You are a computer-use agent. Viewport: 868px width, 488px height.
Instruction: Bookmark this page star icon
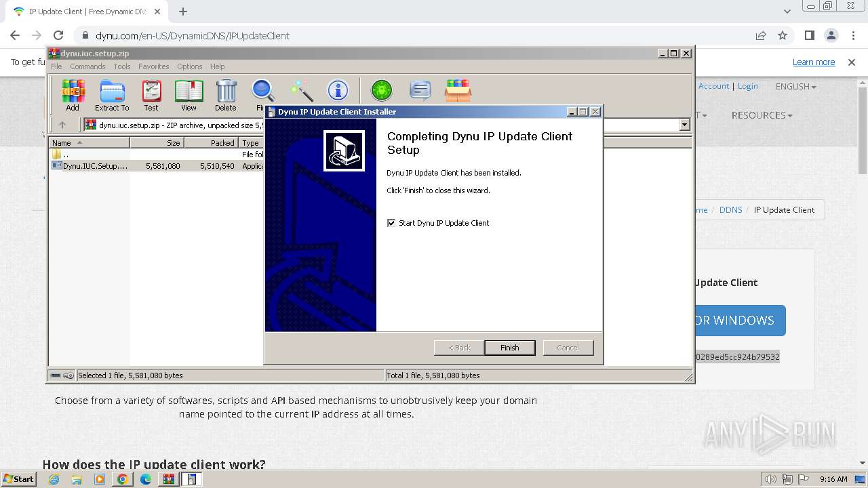pos(783,35)
